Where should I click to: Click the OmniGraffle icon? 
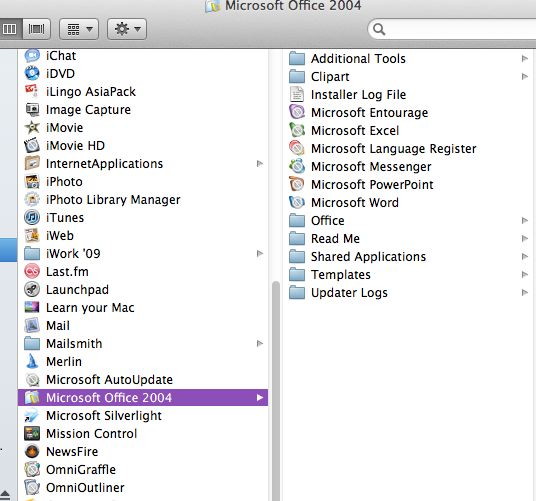tap(32, 469)
